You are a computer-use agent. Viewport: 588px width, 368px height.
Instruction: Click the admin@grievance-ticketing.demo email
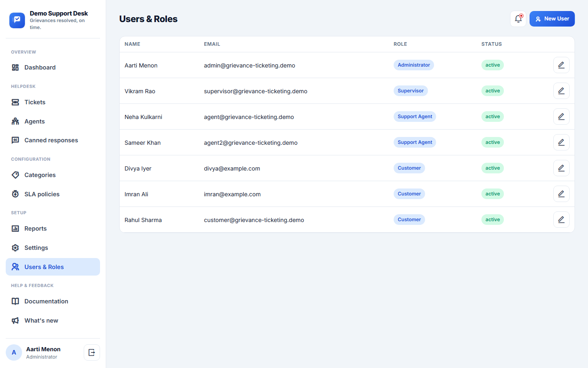249,65
